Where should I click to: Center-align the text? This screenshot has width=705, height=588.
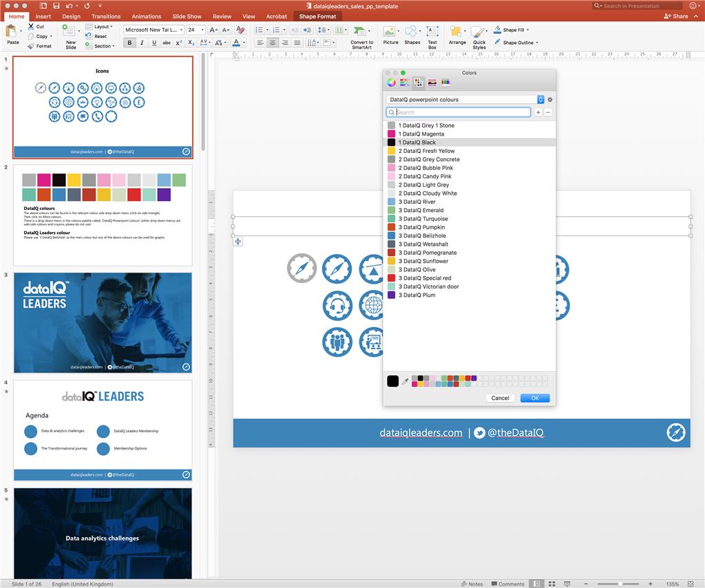272,43
